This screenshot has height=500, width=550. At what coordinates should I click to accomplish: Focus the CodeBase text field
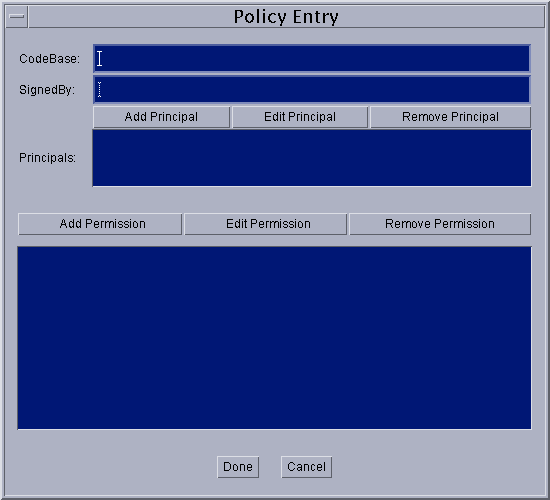(x=312, y=59)
